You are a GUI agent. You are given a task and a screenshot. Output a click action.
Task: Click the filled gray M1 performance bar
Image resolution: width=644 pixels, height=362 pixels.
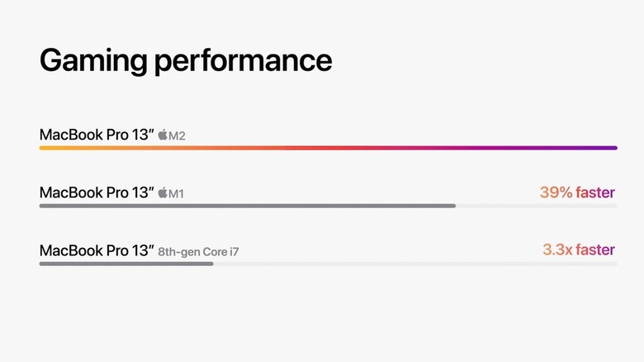click(248, 206)
